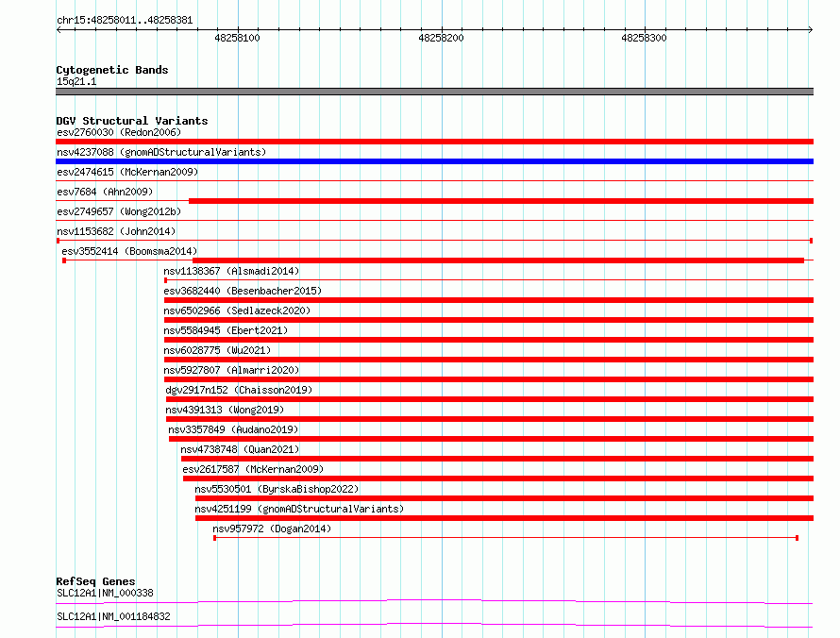
Task: Open gene SLC12A1|NM_000338
Action: click(105, 593)
